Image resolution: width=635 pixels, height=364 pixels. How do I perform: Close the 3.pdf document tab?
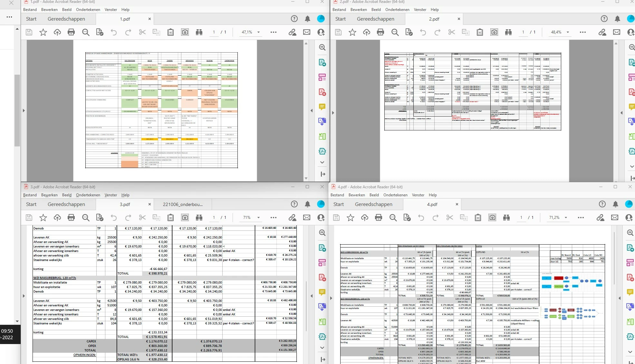click(x=149, y=204)
